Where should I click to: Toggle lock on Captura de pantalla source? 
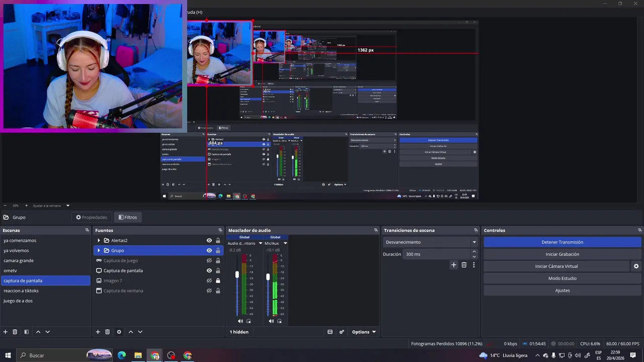coord(218,270)
